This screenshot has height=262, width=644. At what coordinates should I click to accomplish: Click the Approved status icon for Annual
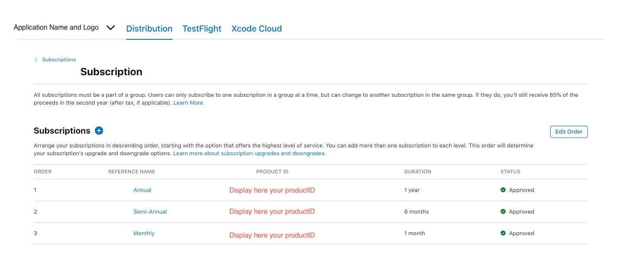(504, 190)
